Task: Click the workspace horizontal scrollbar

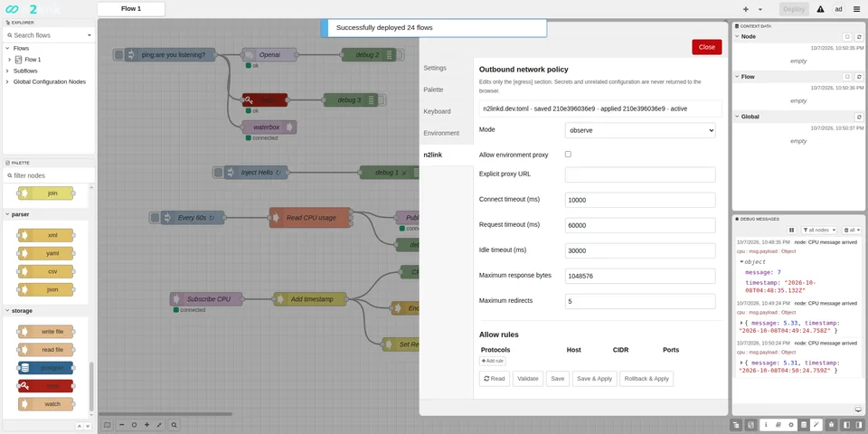Action: pyautogui.click(x=165, y=414)
